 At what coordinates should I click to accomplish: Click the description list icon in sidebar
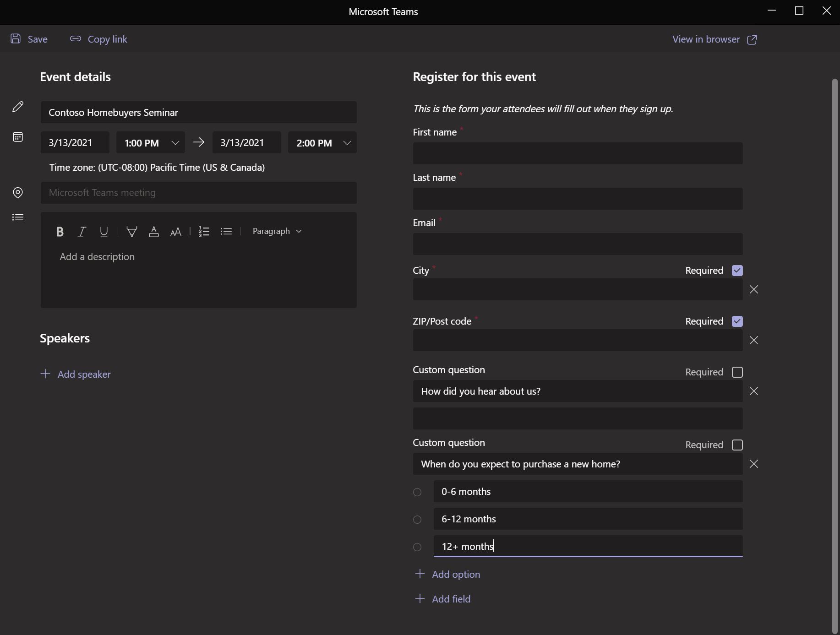(18, 217)
